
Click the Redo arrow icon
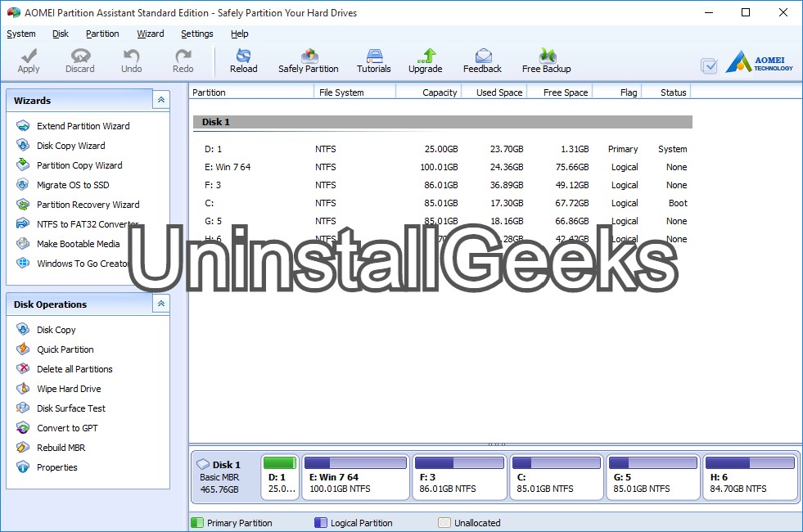pos(183,56)
